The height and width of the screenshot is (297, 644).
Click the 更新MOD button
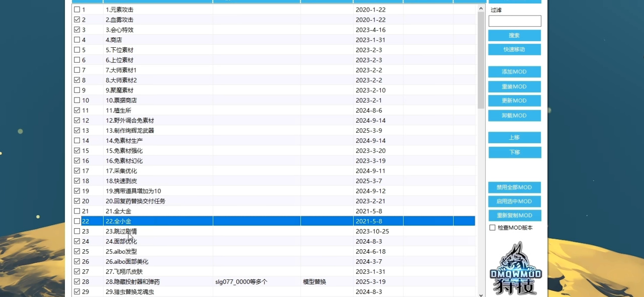(514, 101)
